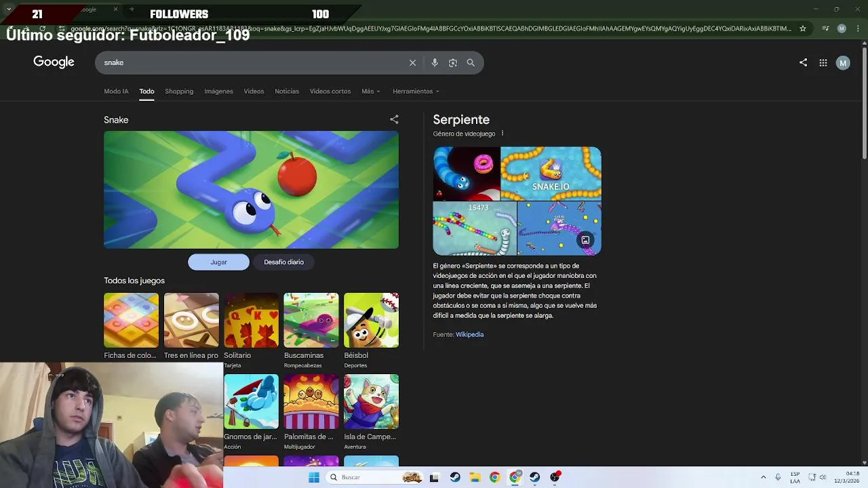This screenshot has width=868, height=488.
Task: Switch to the Videos tab
Action: point(254,91)
